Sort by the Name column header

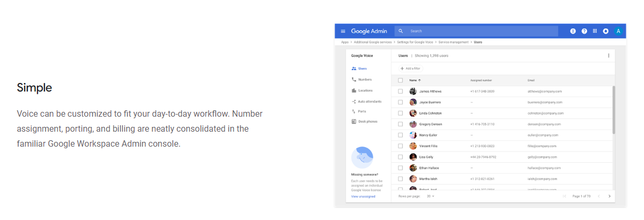click(x=415, y=80)
